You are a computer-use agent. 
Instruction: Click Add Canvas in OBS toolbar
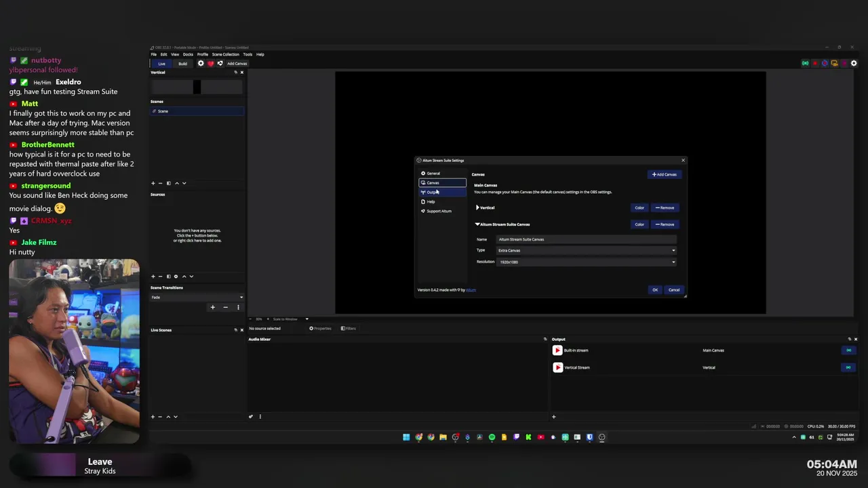coord(237,64)
